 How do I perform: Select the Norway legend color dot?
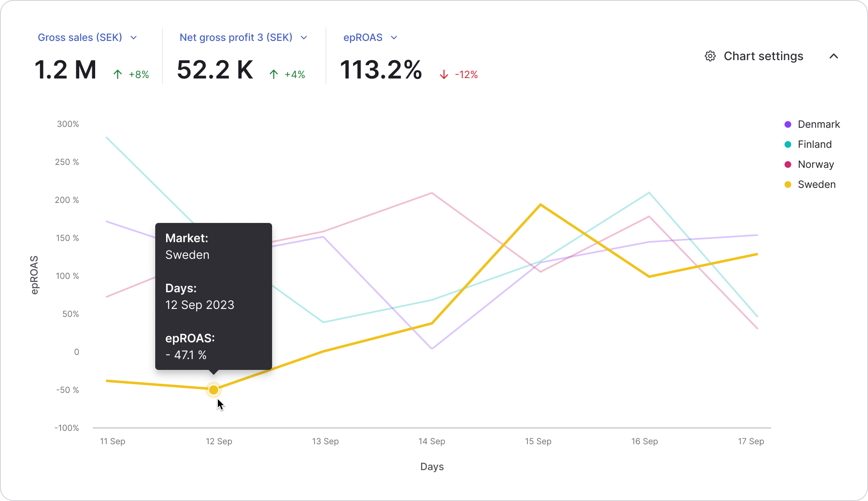coord(787,164)
